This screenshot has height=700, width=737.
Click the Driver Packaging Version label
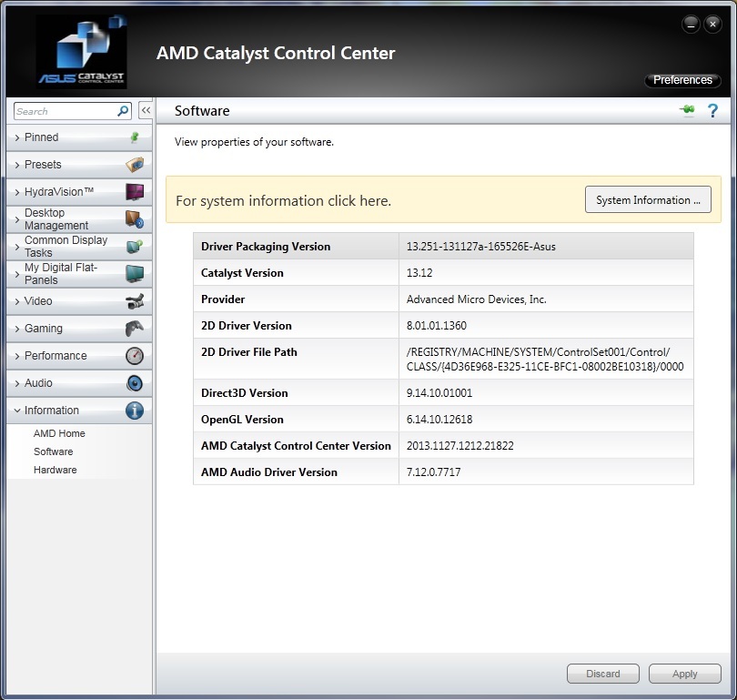266,247
